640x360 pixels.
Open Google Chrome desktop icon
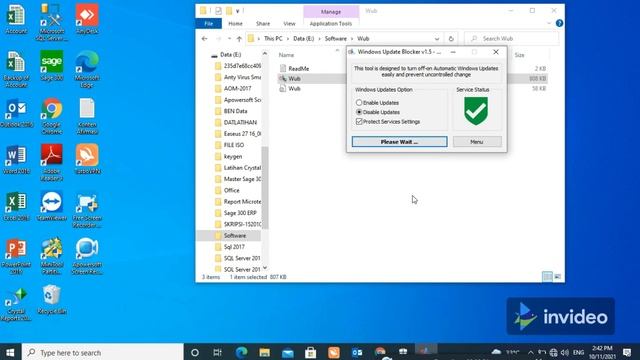click(x=51, y=116)
